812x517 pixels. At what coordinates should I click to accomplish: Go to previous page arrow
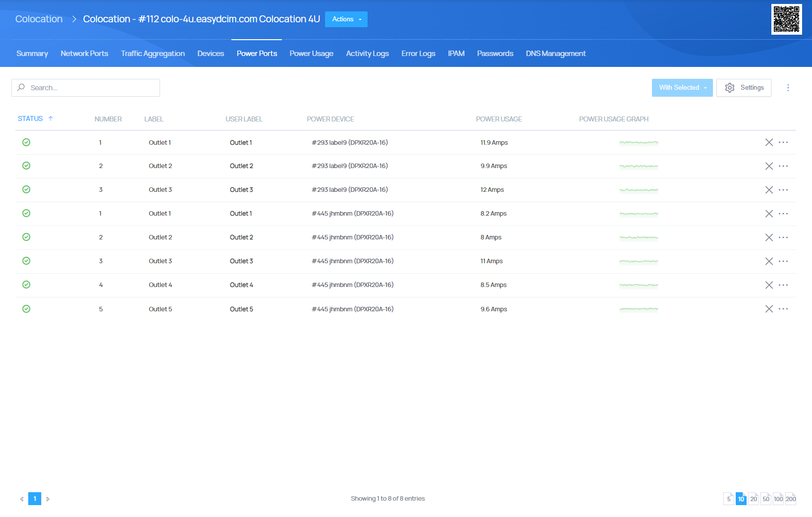coord(22,499)
